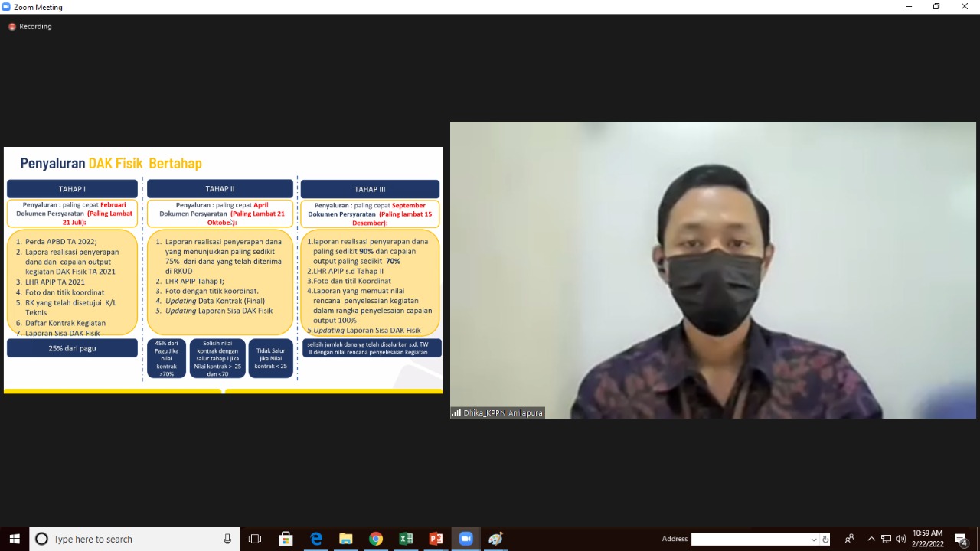Click the Zoom icon in the taskbar

click(x=465, y=539)
